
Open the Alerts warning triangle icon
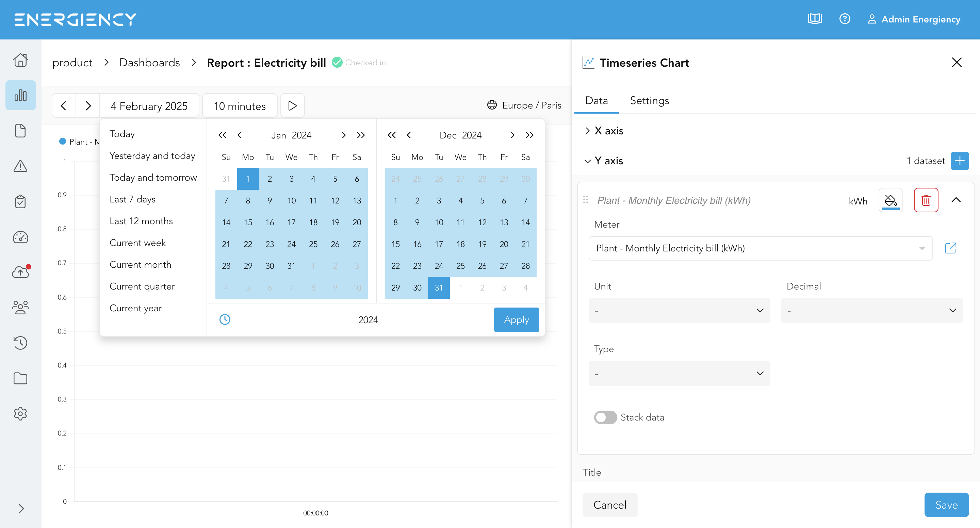coord(20,166)
